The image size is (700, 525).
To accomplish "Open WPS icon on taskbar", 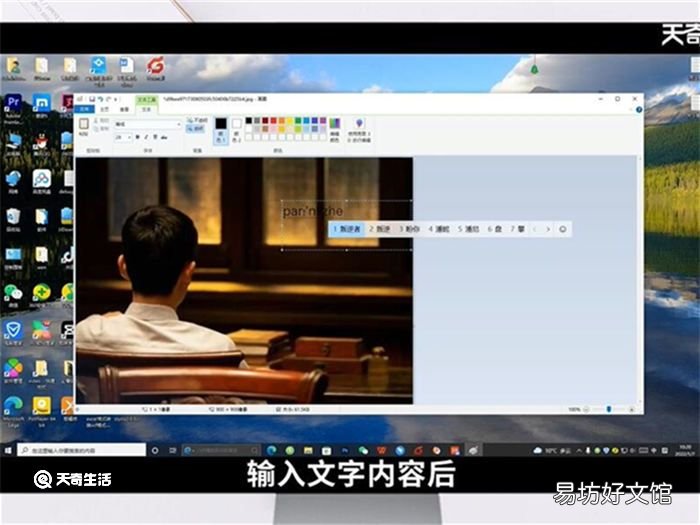I will click(x=382, y=450).
